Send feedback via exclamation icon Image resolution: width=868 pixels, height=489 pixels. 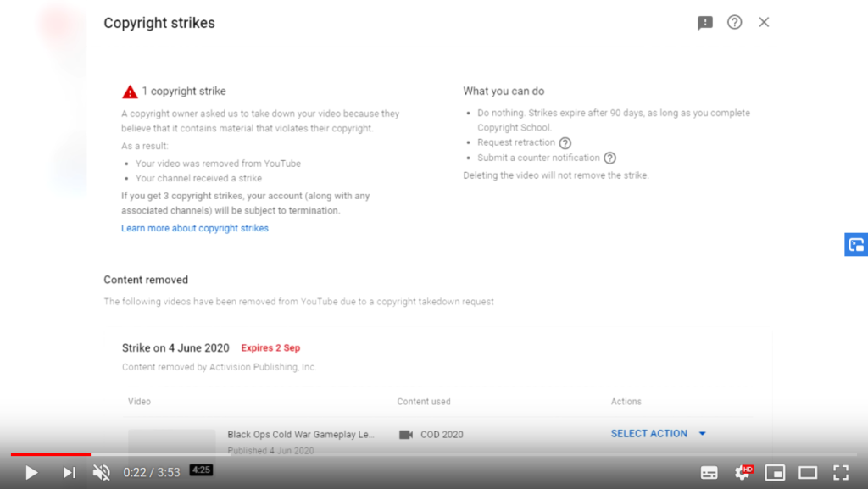[704, 23]
